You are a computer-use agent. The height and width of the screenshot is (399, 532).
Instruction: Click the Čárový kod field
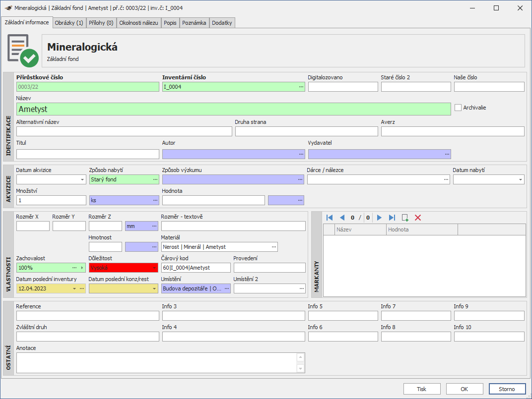click(196, 268)
